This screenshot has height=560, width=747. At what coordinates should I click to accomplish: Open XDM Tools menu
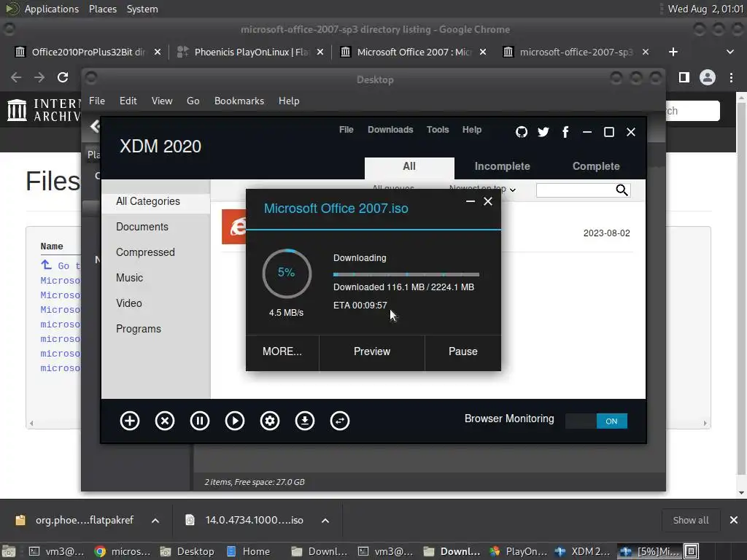(438, 130)
